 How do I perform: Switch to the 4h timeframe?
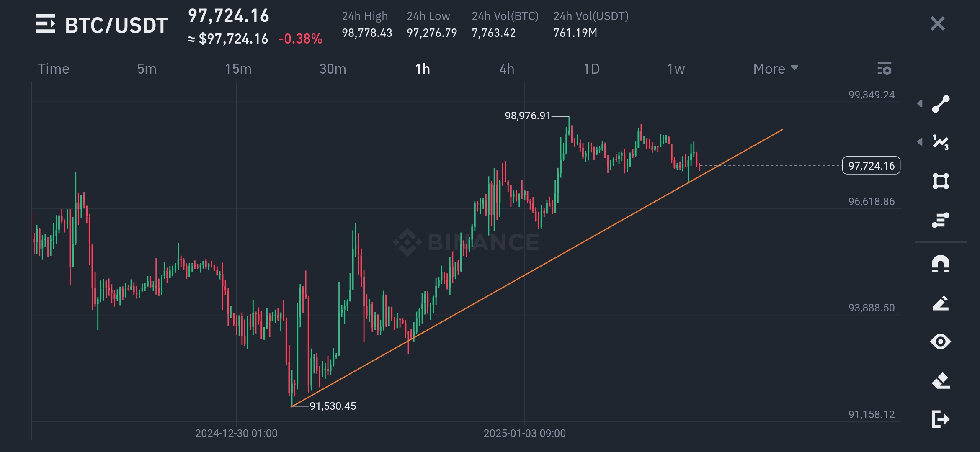tap(507, 69)
